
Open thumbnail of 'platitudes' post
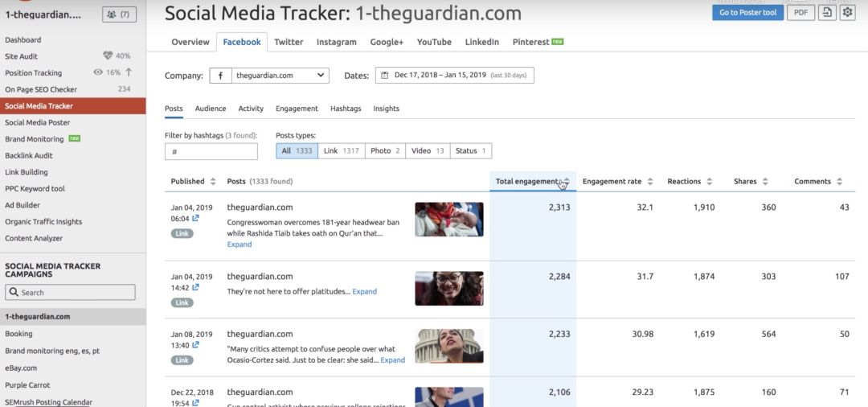point(449,288)
